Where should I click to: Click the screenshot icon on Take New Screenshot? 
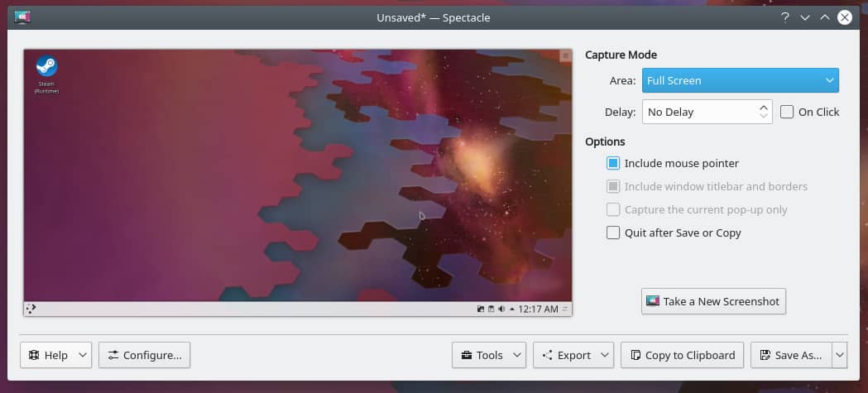653,301
